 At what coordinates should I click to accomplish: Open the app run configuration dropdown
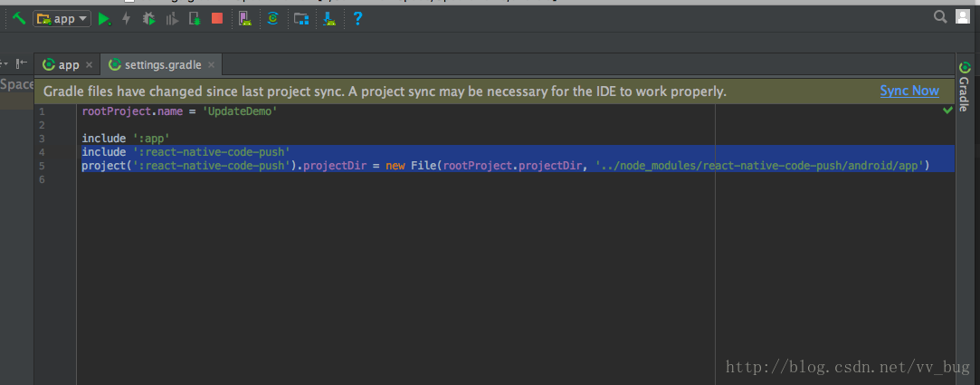click(x=62, y=19)
